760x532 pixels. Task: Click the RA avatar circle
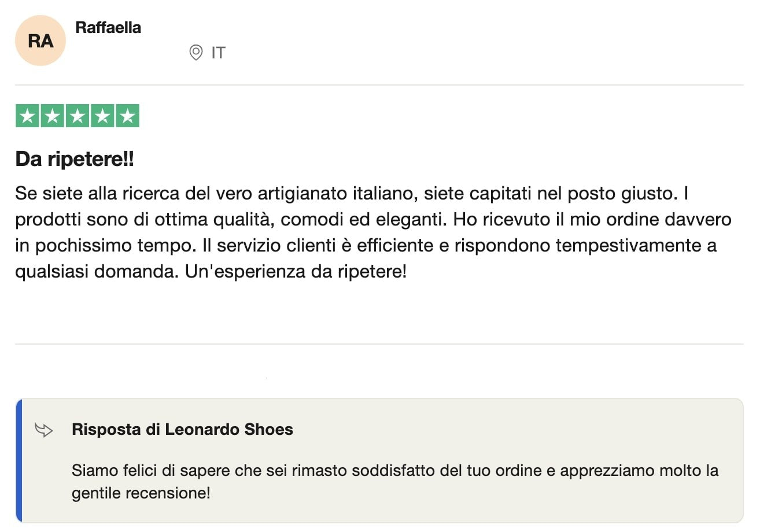(x=40, y=40)
